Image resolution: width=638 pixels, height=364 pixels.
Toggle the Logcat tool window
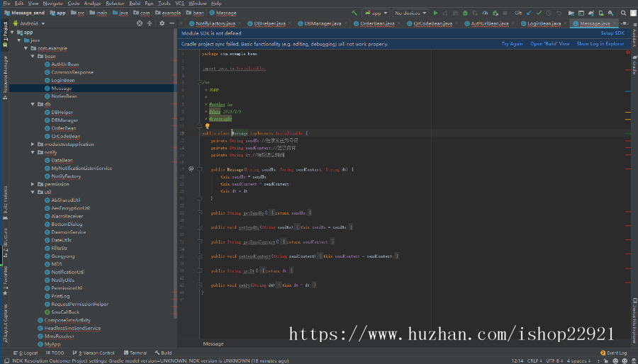click(x=28, y=353)
